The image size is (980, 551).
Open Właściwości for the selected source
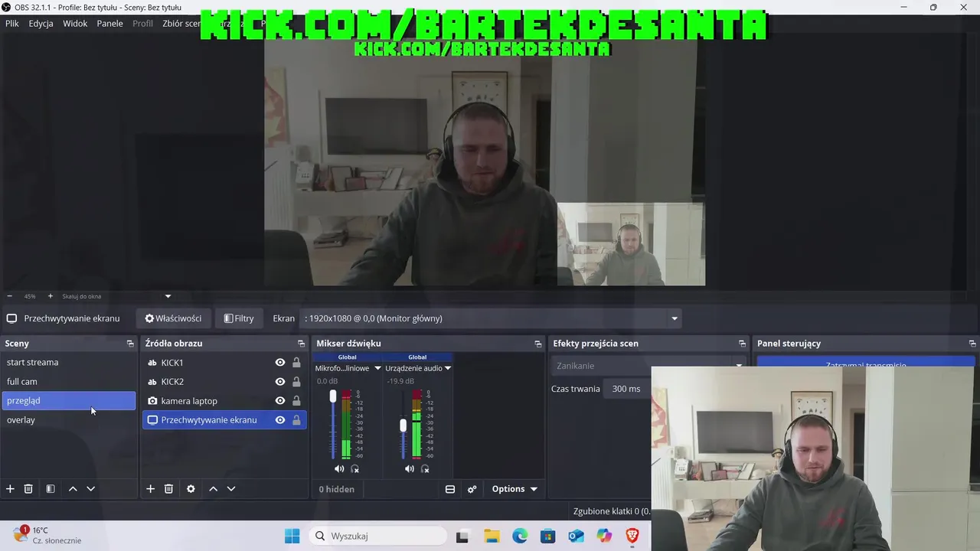coord(173,318)
